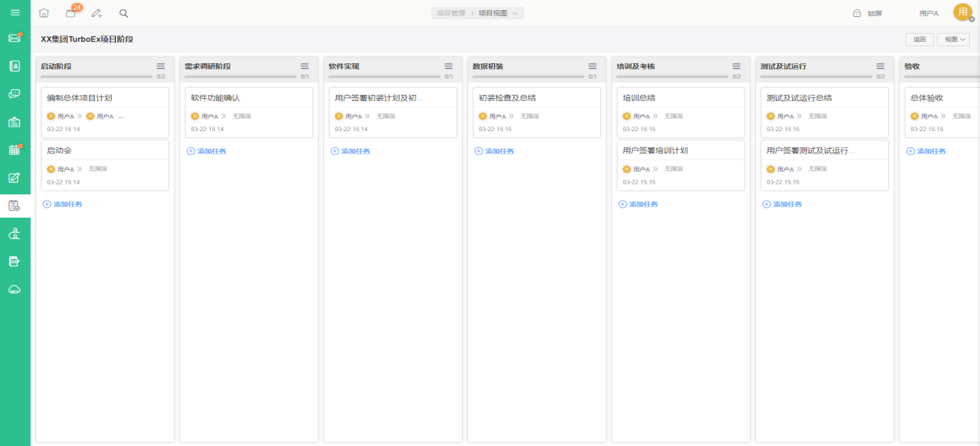Image resolution: width=980 pixels, height=446 pixels.
Task: Open the contacts address book sidebar icon
Action: [15, 66]
